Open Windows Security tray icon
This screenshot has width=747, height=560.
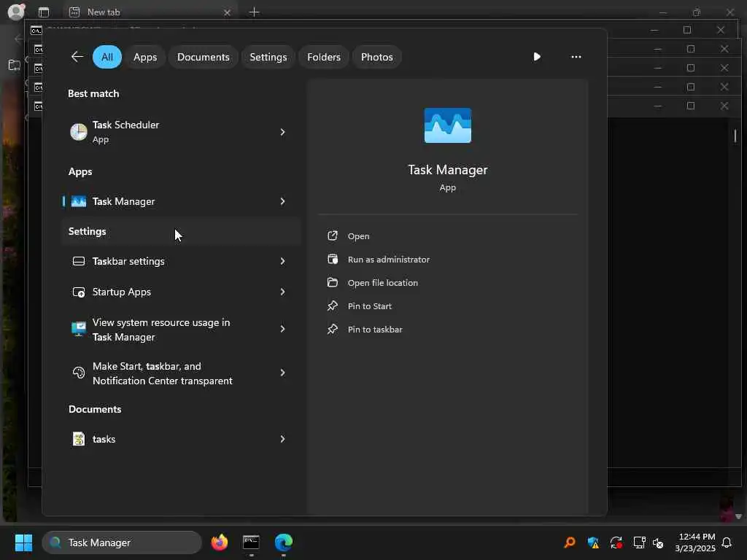pos(593,542)
